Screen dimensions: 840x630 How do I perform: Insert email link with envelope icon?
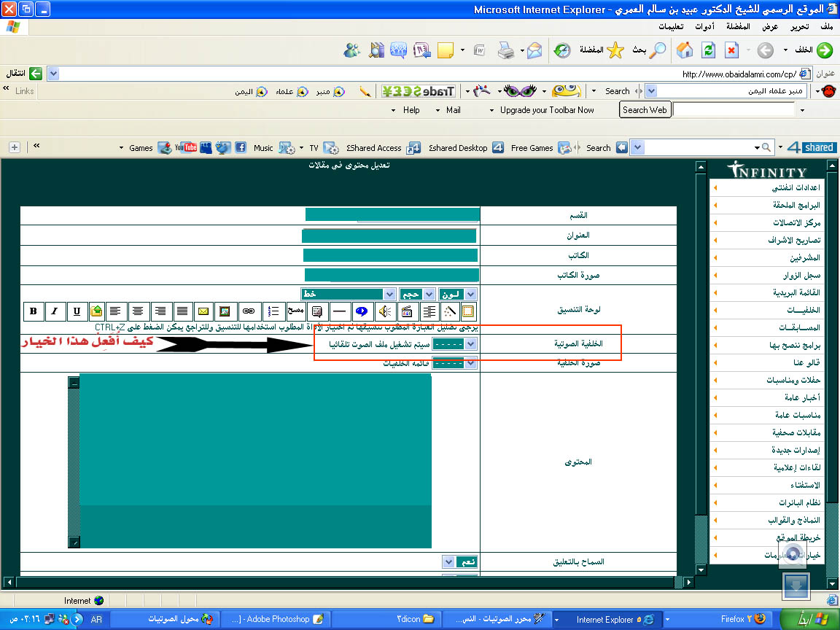point(203,311)
